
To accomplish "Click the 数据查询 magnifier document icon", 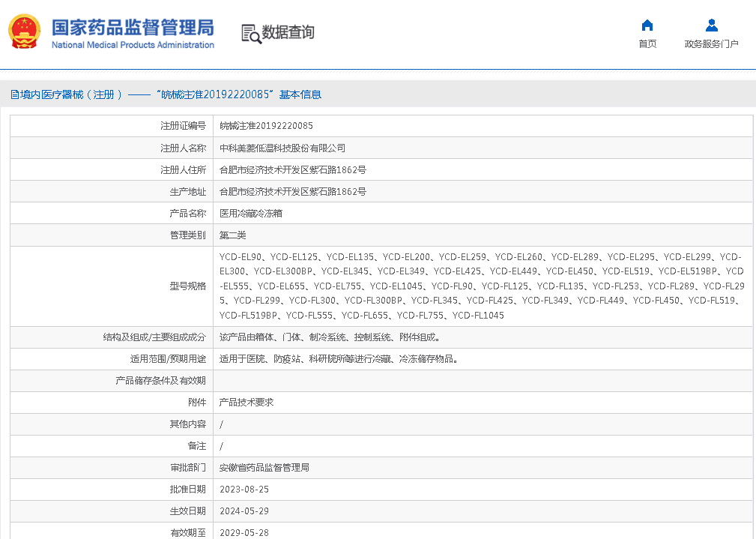I will tap(250, 33).
